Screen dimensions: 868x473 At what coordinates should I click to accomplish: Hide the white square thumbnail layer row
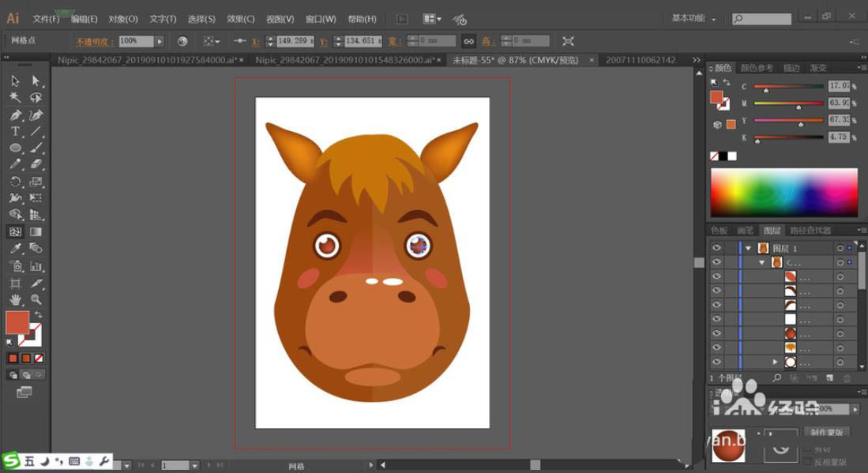pyautogui.click(x=717, y=319)
